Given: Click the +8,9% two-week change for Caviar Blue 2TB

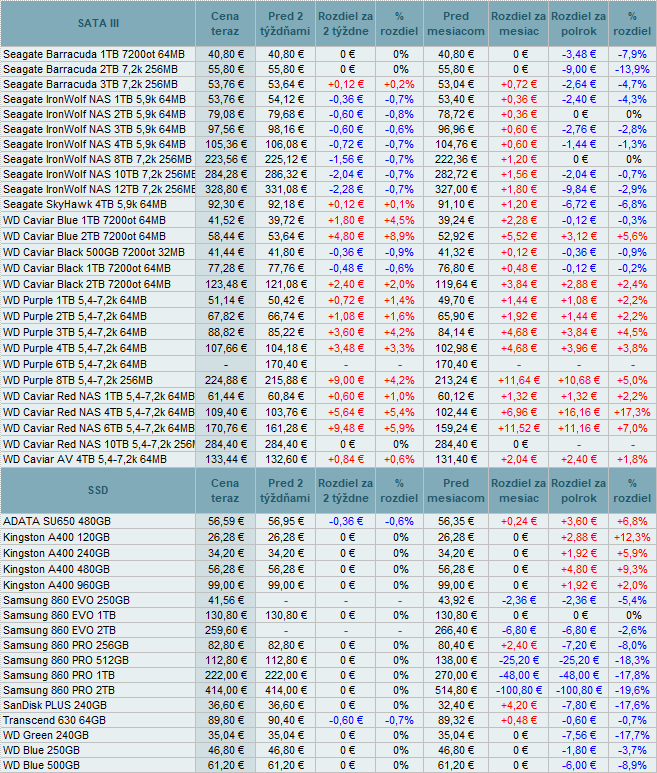Looking at the screenshot, I should (399, 236).
